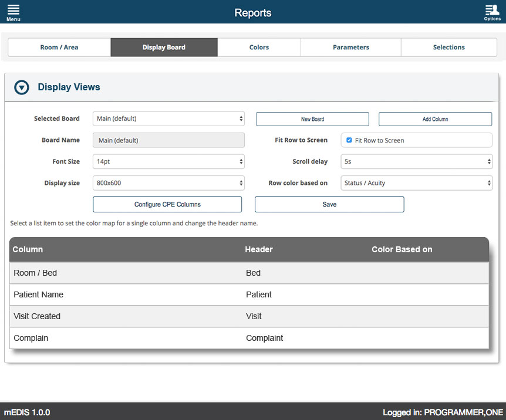Image resolution: width=506 pixels, height=420 pixels.
Task: Click the Bed header value
Action: pyautogui.click(x=253, y=273)
